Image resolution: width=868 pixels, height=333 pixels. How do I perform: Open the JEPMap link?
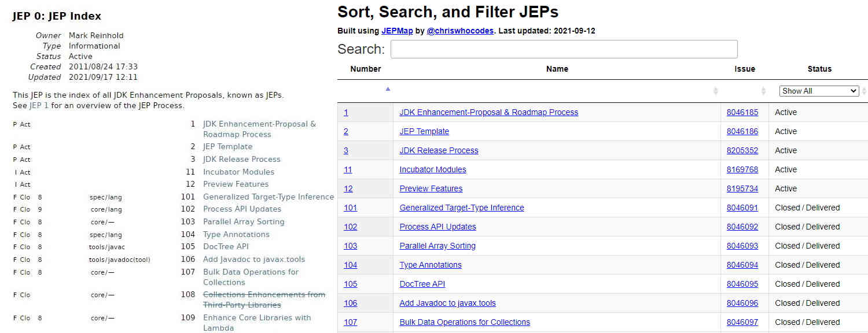click(x=397, y=31)
